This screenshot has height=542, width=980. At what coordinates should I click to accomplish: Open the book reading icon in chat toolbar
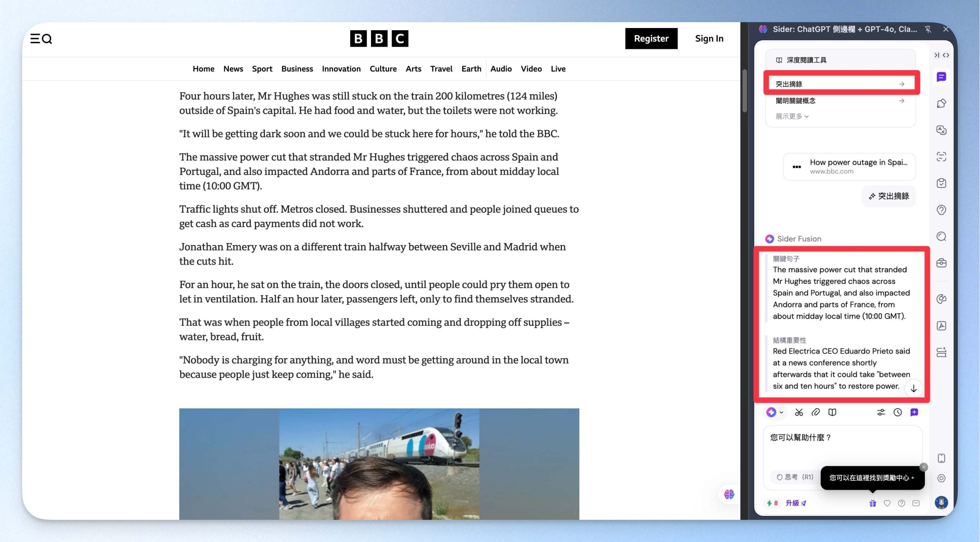pos(832,413)
